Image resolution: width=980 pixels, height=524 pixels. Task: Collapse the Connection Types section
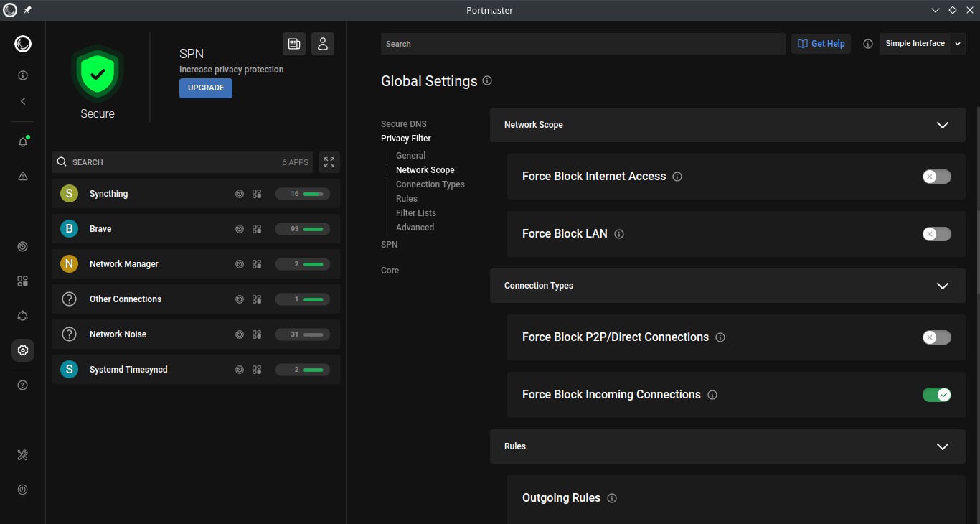[943, 286]
